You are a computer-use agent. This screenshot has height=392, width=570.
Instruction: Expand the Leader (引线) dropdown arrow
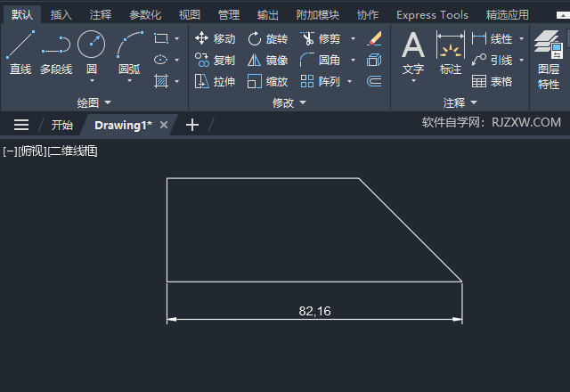point(521,60)
